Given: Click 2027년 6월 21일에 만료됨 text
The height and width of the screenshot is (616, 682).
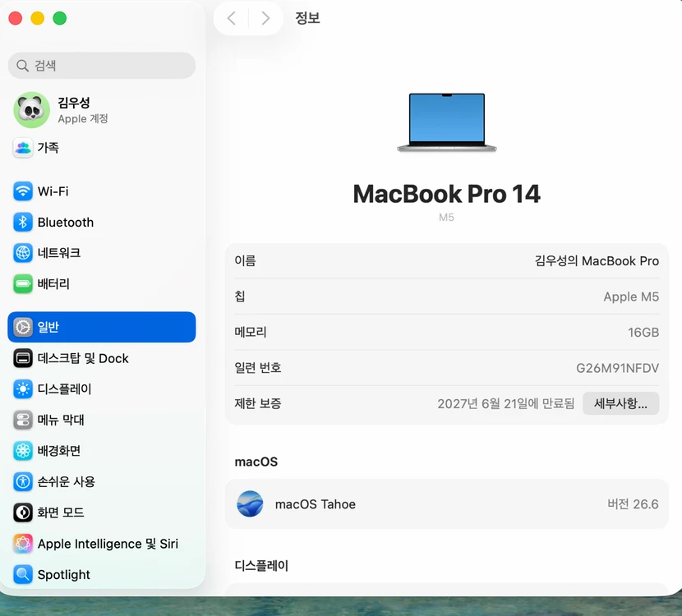Looking at the screenshot, I should [506, 403].
